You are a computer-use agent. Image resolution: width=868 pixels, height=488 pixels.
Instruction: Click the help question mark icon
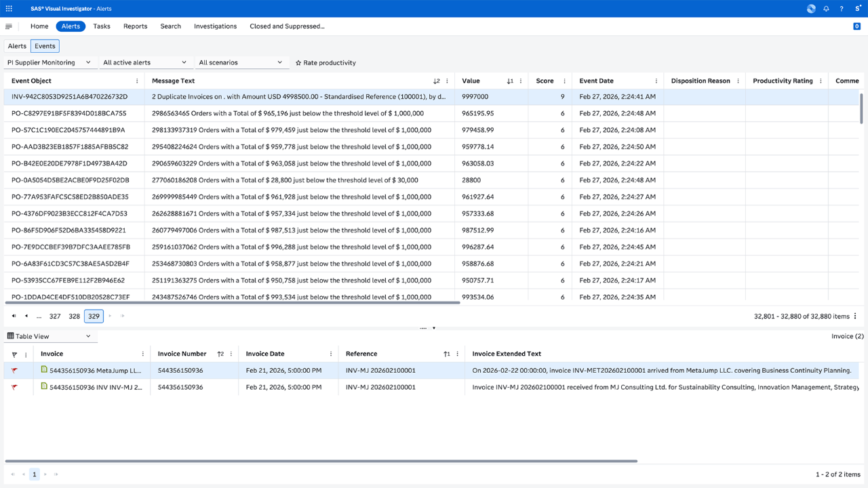click(x=841, y=8)
